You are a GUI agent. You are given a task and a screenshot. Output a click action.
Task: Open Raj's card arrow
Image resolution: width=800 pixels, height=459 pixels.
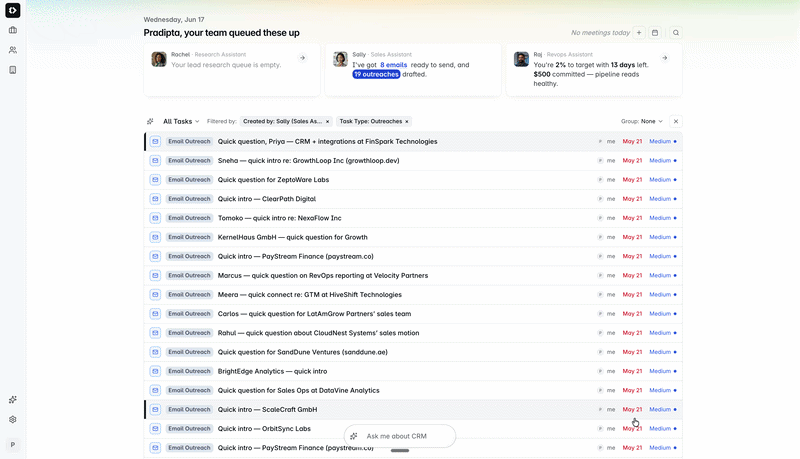(665, 58)
